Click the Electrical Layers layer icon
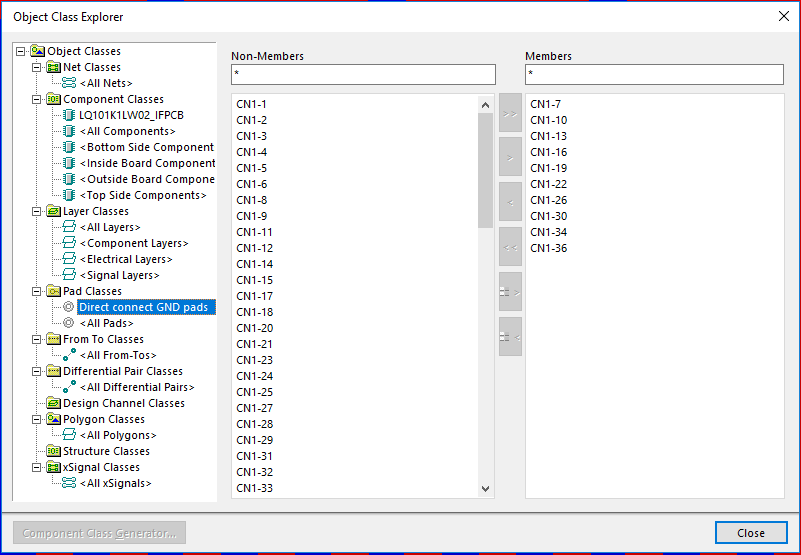This screenshot has width=801, height=555. pyautogui.click(x=69, y=259)
